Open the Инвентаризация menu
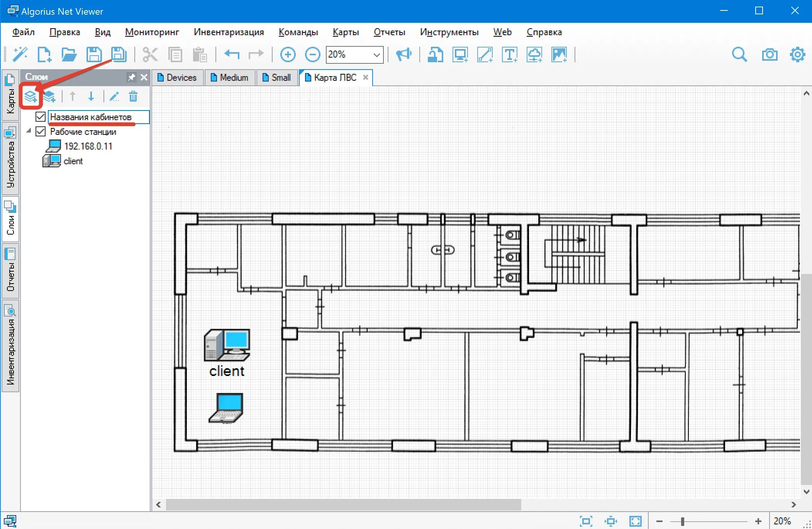 coord(229,32)
